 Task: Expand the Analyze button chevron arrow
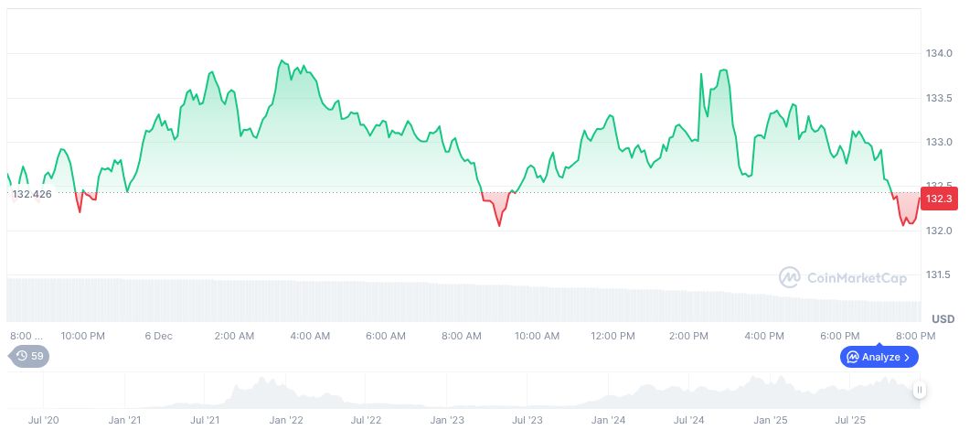[x=908, y=357]
